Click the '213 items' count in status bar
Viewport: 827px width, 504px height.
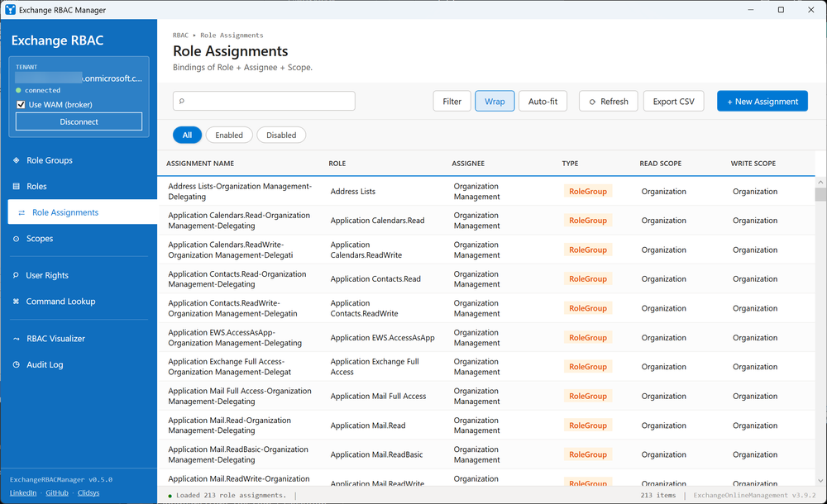click(658, 496)
